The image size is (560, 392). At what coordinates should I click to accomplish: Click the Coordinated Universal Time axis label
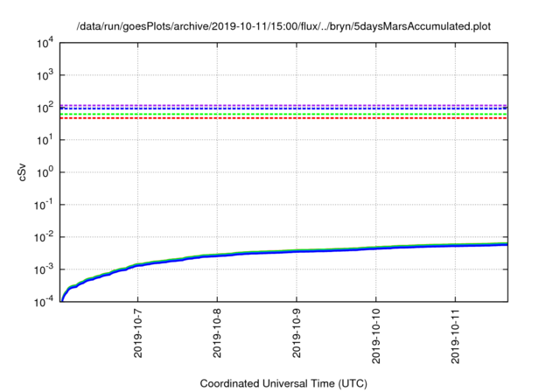[x=283, y=383]
